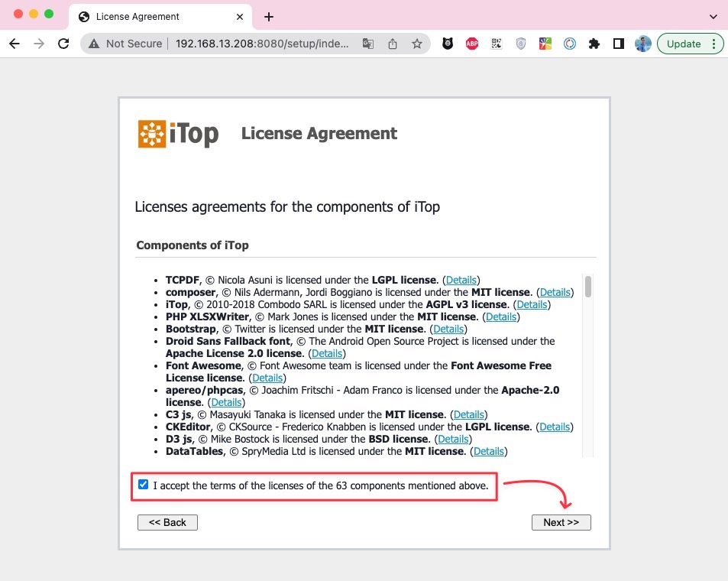Open the apereo/phpcas Details link

point(227,403)
